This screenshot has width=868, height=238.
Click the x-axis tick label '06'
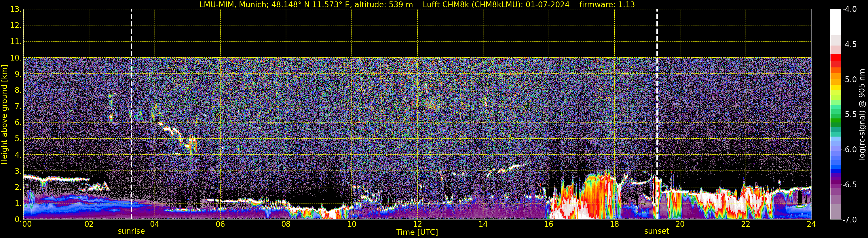[220, 224]
